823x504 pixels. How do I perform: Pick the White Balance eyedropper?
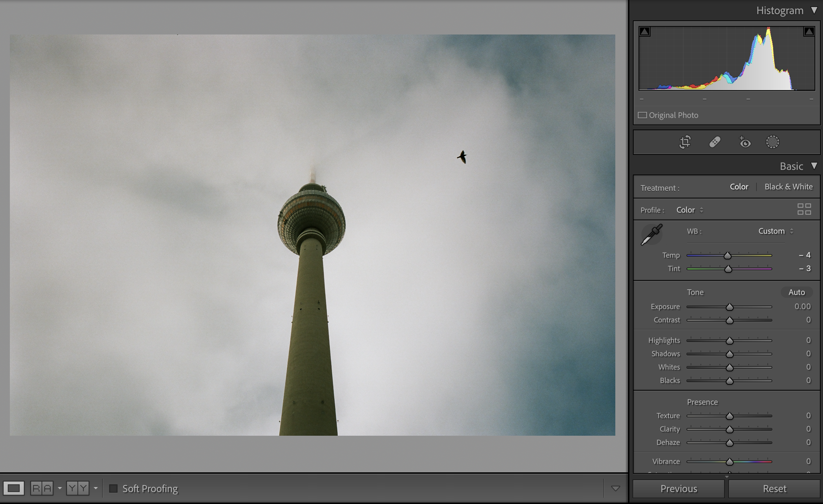pyautogui.click(x=652, y=234)
